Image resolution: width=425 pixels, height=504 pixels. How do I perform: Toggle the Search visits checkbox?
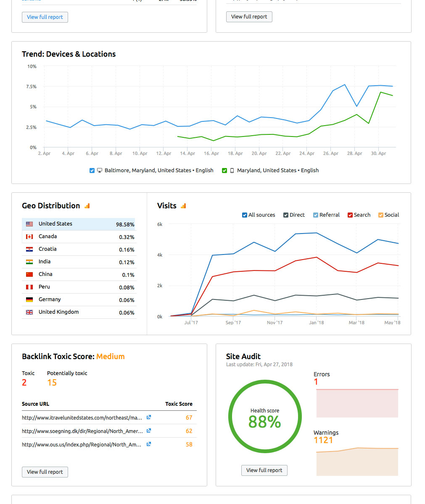point(350,215)
